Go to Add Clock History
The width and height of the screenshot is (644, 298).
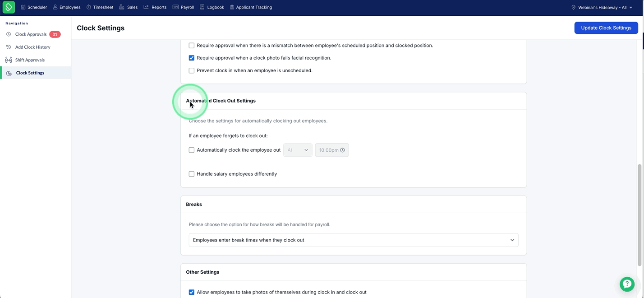[x=33, y=47]
